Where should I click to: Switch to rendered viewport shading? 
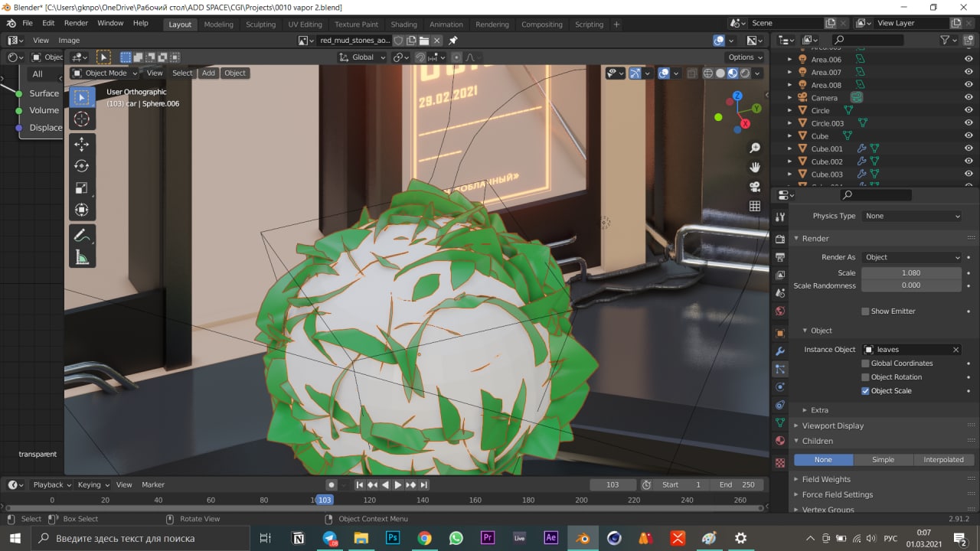click(745, 73)
